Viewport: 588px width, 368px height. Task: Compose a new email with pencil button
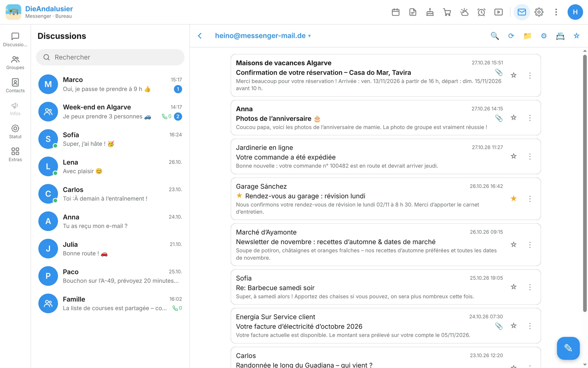click(x=568, y=348)
